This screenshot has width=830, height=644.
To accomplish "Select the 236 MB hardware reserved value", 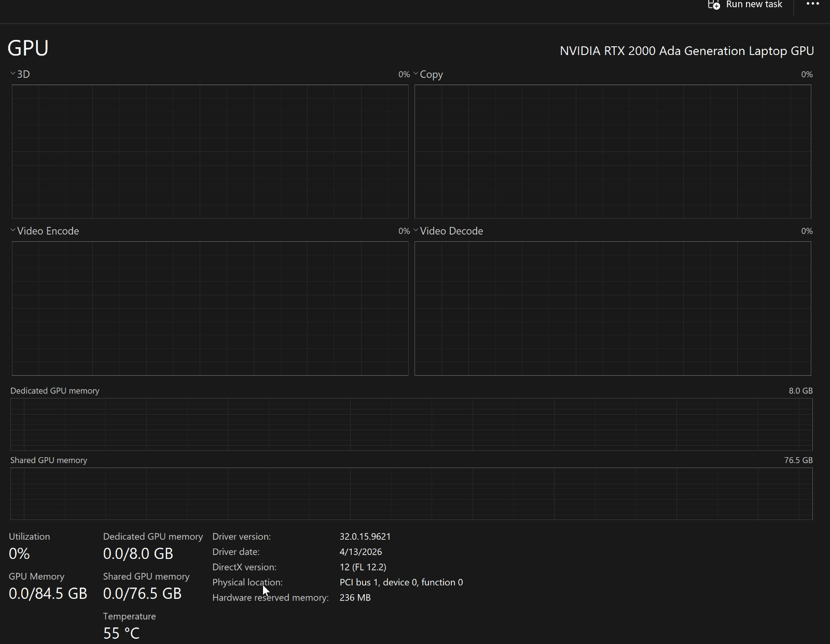I will pos(355,598).
